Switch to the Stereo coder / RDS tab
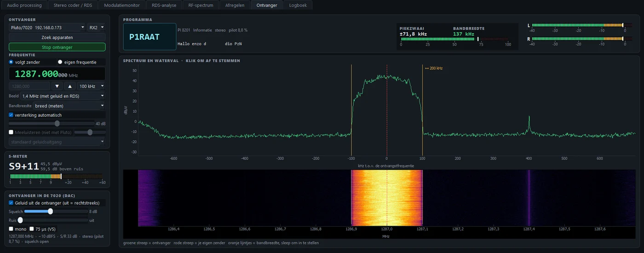 pyautogui.click(x=73, y=5)
